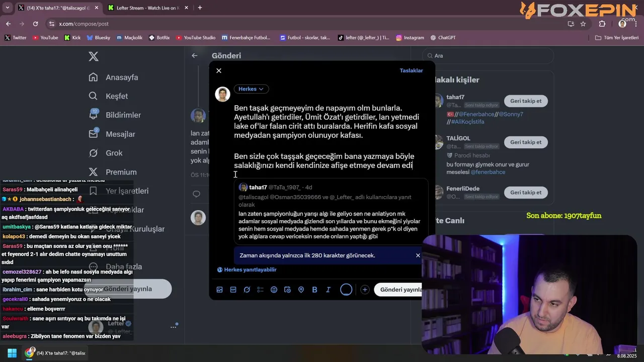The width and height of the screenshot is (644, 362).
Task: Open Taslaklar drafts link
Action: point(411,70)
